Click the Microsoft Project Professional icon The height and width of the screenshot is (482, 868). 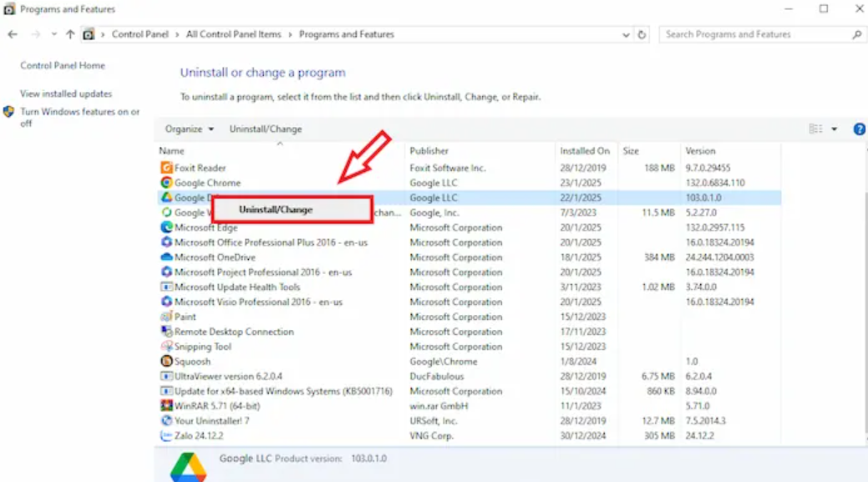click(x=166, y=272)
